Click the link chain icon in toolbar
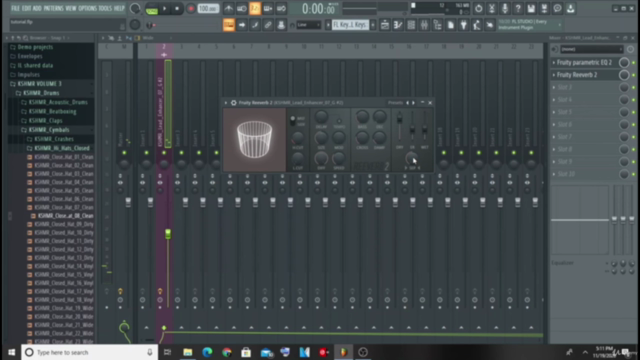 [x=268, y=25]
